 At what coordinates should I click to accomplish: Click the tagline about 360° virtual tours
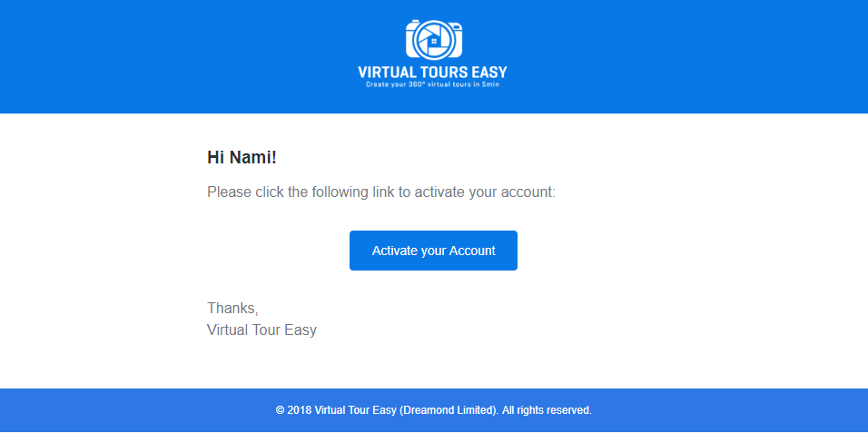(432, 85)
